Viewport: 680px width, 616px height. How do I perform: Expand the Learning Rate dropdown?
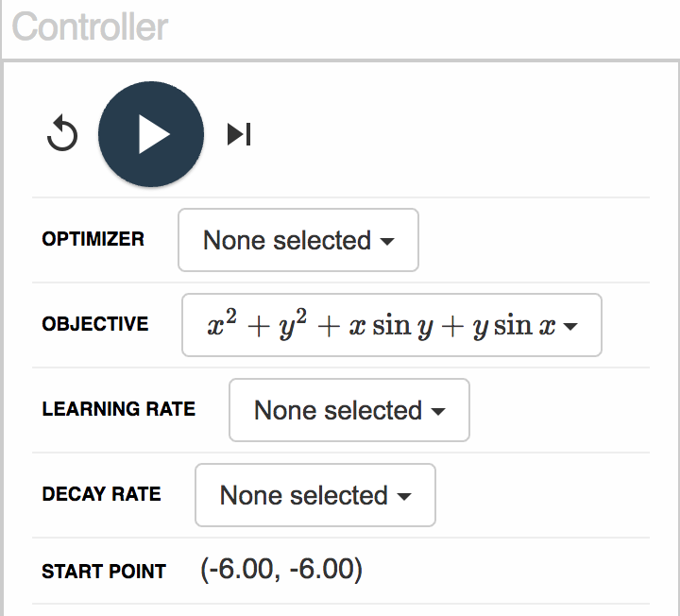(349, 410)
